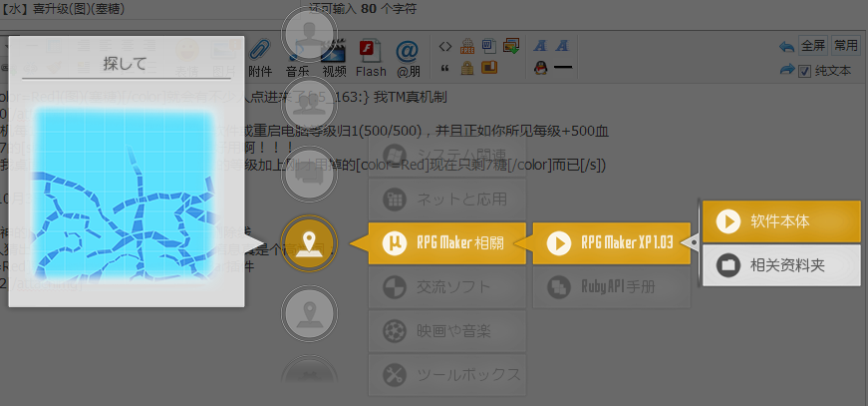Click the second blue italic A icon
Image resolution: width=868 pixels, height=406 pixels.
click(562, 46)
